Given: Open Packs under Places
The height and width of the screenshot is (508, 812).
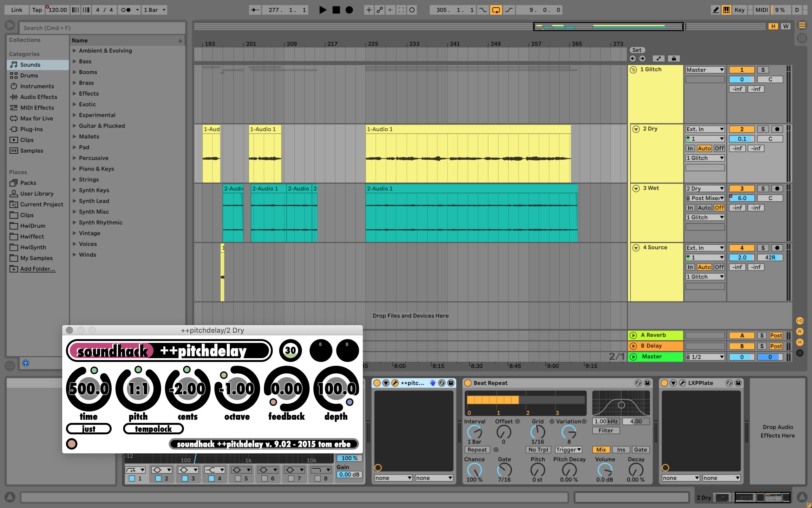Looking at the screenshot, I should click(x=28, y=183).
